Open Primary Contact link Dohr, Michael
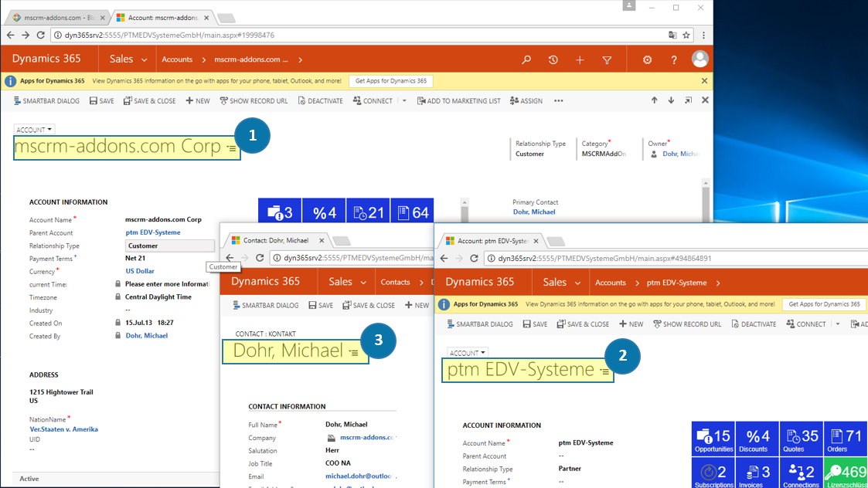The image size is (868, 488). click(x=533, y=212)
